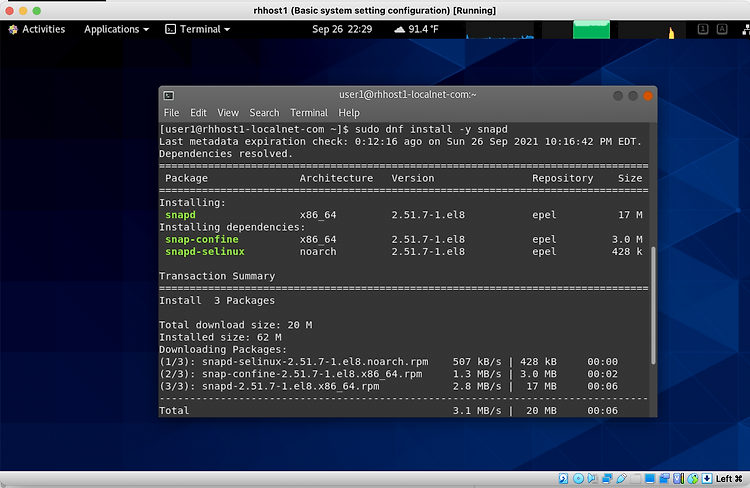Viewport: 750px width, 488px height.
Task: Click Installed size: 62 M text
Action: 220,337
